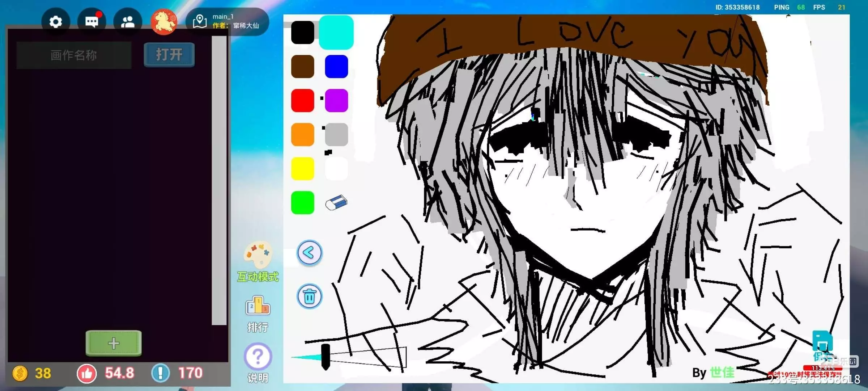Open the ranking leaderboard icon

pos(258,306)
